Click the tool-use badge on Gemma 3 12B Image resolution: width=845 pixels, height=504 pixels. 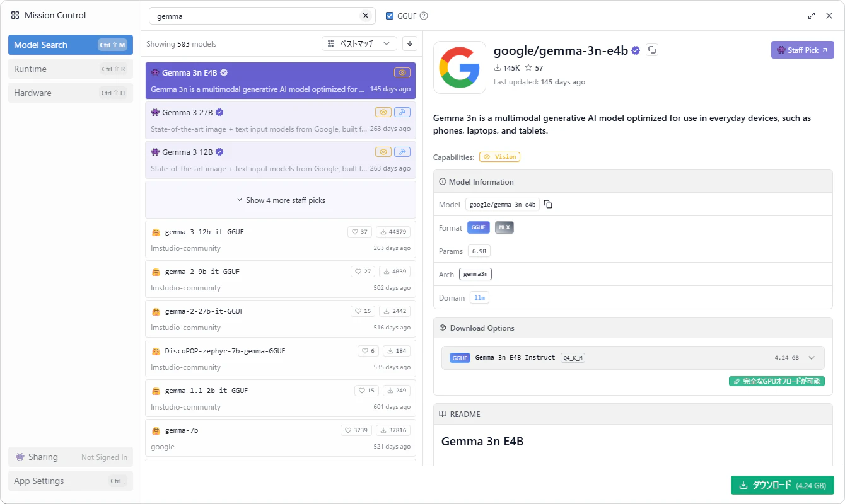(402, 152)
